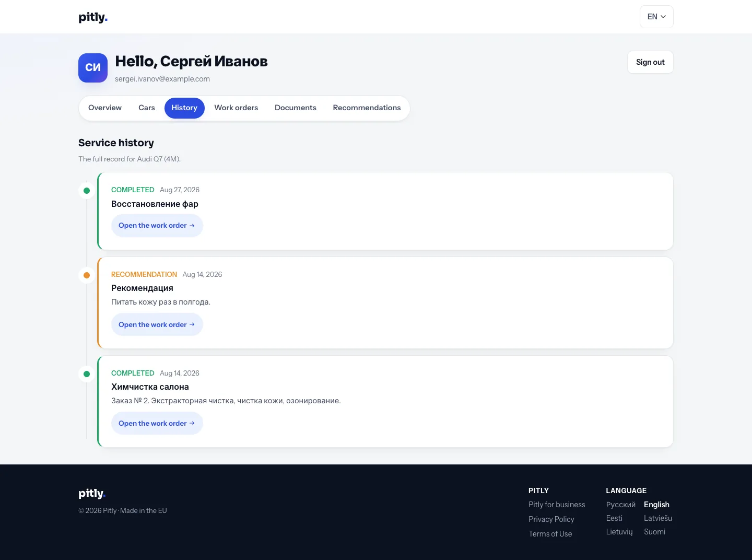Open the Recommendations tab

[x=367, y=108]
